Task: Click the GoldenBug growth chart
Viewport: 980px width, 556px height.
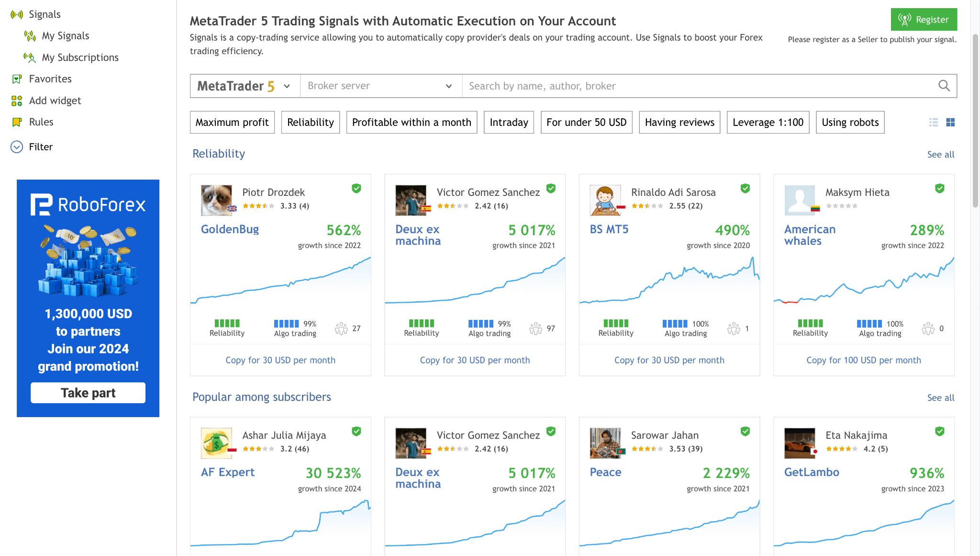Action: (x=280, y=281)
